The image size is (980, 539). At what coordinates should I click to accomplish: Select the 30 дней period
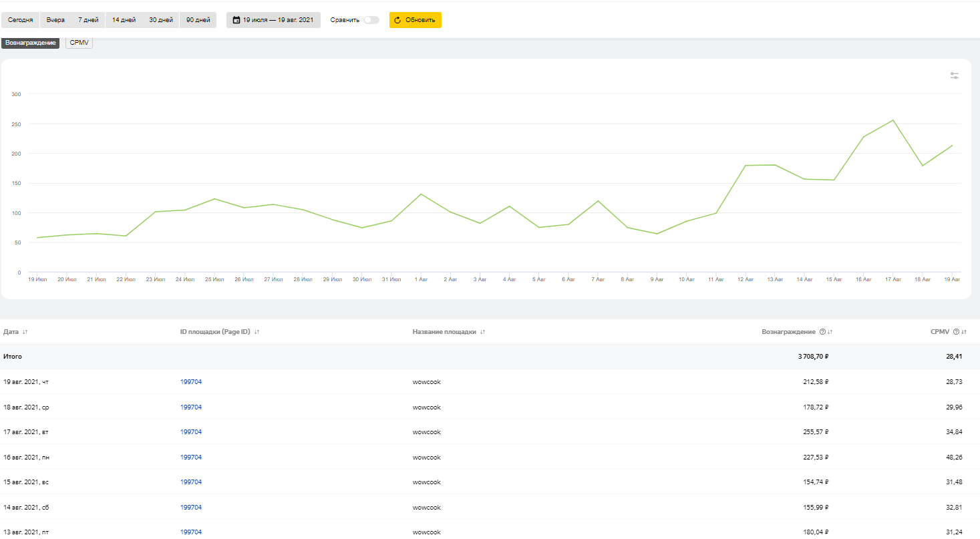(x=161, y=20)
